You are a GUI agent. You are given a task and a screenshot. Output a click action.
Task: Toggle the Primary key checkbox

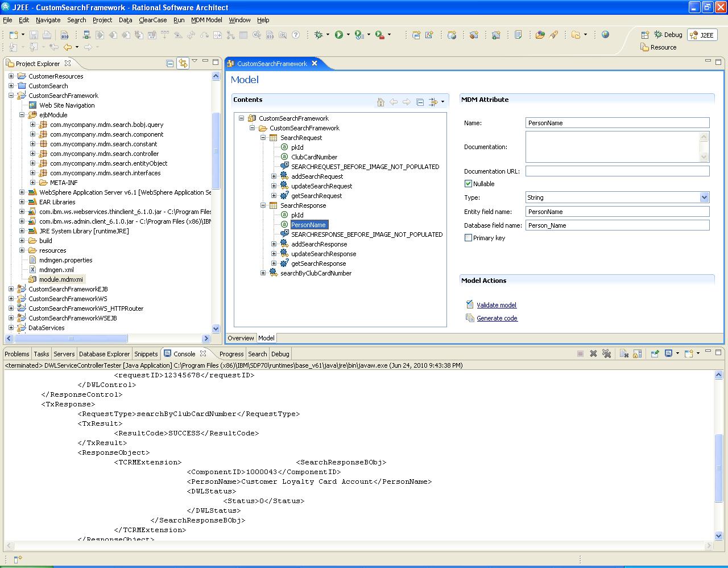[x=468, y=238]
